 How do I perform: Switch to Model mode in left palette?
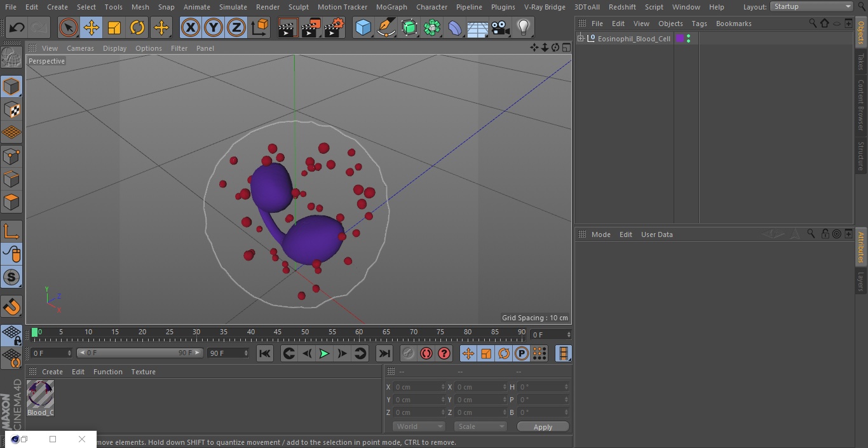[11, 86]
